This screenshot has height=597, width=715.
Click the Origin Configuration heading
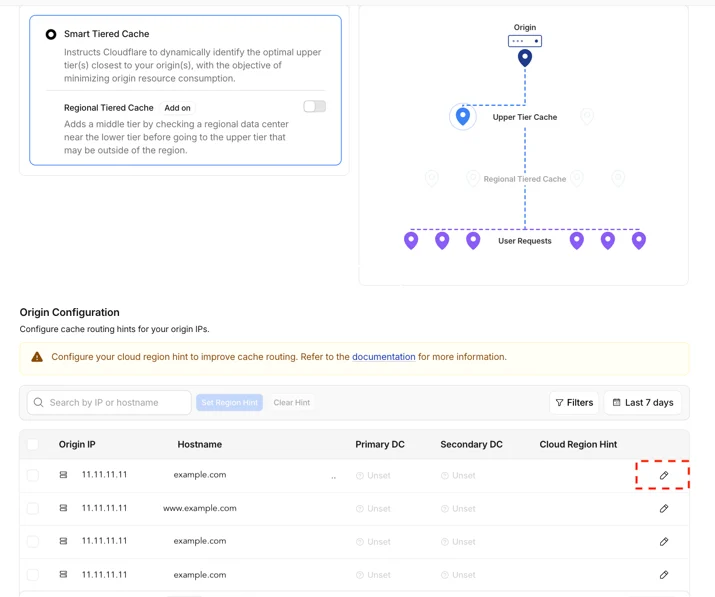[69, 312]
